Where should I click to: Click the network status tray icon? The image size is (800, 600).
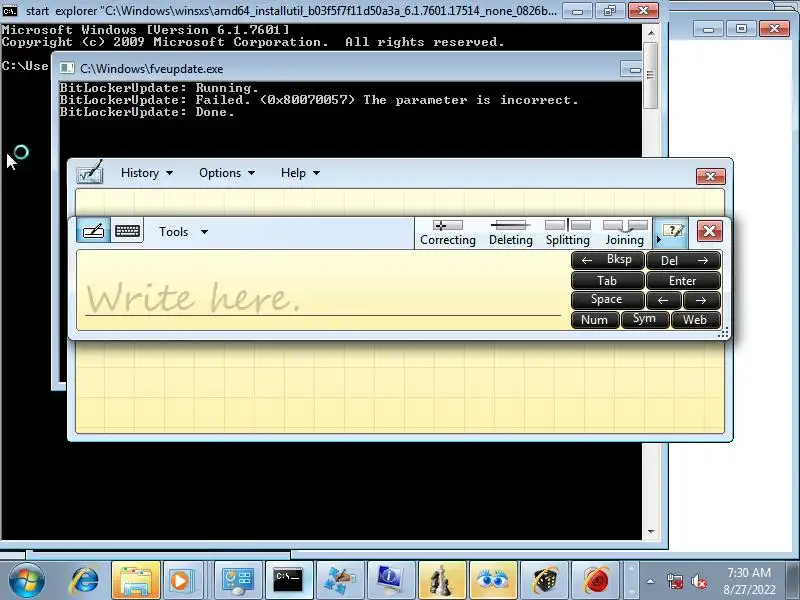675,581
